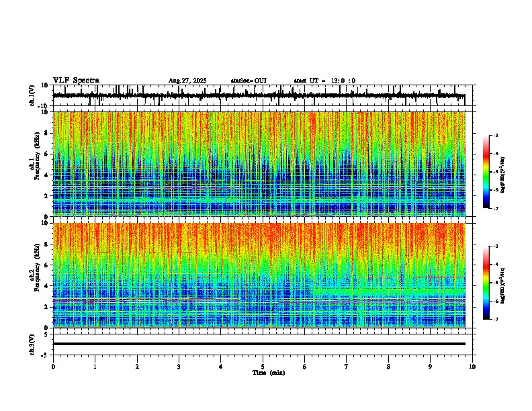Click the time axis end label "10"
This screenshot has width=532, height=411.
pyautogui.click(x=472, y=367)
